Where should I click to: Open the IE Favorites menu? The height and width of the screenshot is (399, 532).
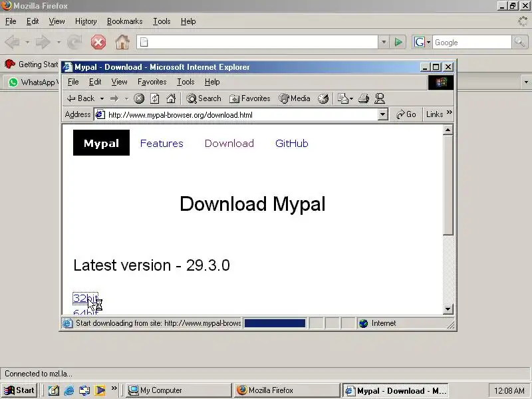[x=152, y=82]
